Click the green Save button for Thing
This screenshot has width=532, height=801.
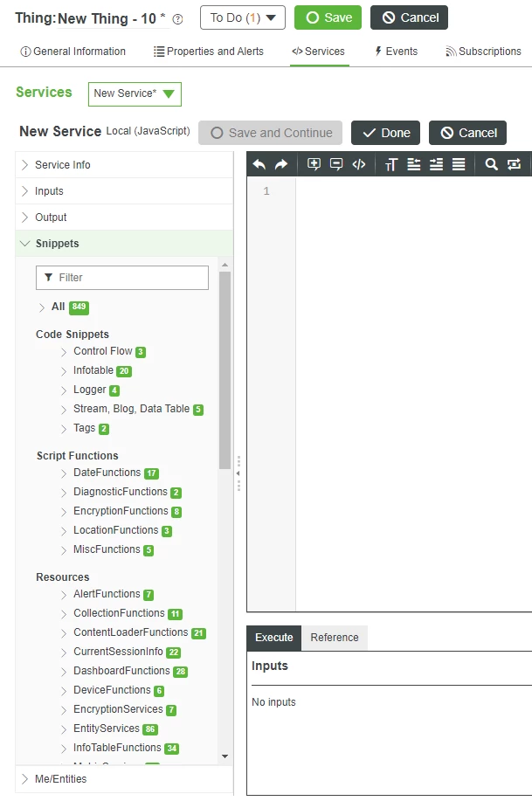click(x=328, y=17)
